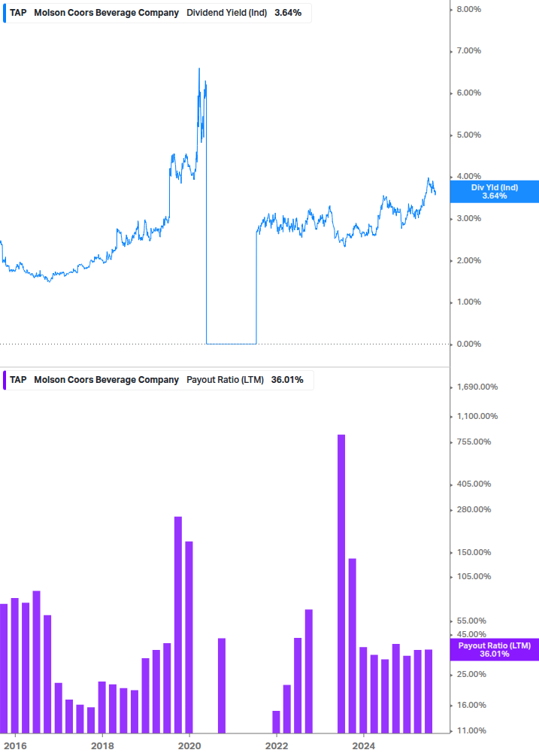Click the blue Dividend Yield legend color bar
Viewport: 539px width, 756px height.
(x=5, y=13)
